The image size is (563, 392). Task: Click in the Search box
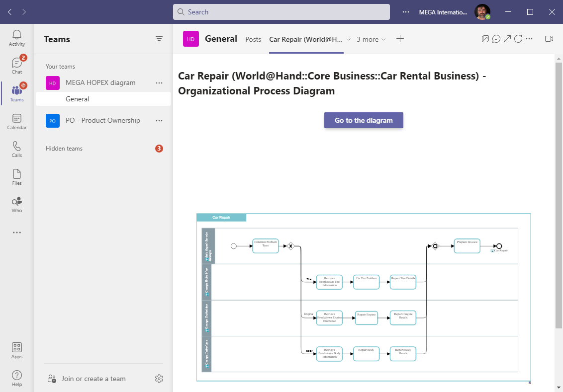click(x=281, y=12)
